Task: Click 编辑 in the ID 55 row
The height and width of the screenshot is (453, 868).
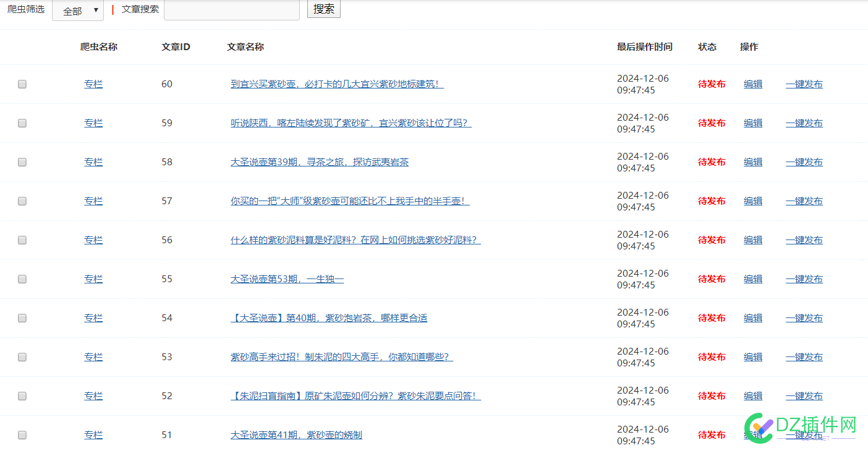Action: tap(753, 279)
